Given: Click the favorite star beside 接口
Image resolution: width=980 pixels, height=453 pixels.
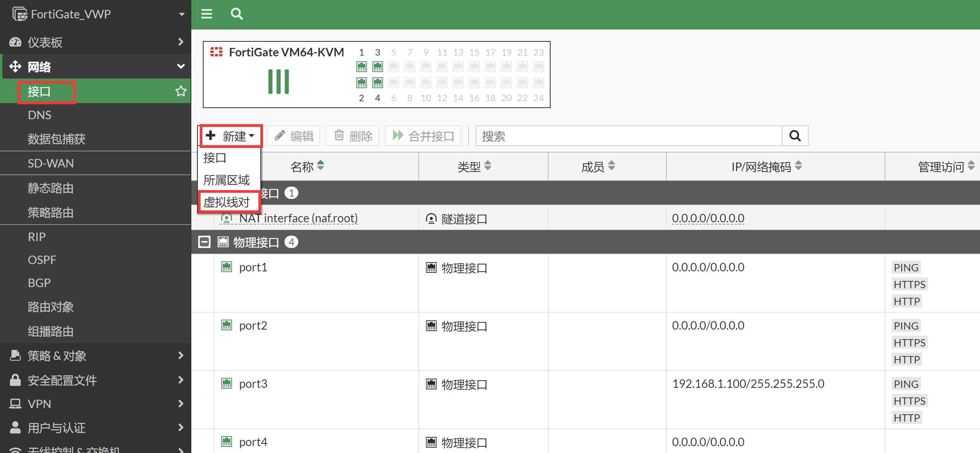Looking at the screenshot, I should (x=181, y=91).
